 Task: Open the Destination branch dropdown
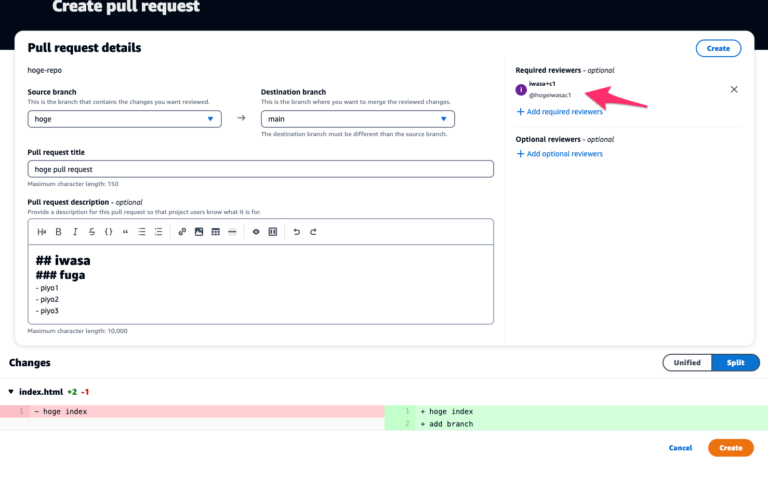pos(358,119)
